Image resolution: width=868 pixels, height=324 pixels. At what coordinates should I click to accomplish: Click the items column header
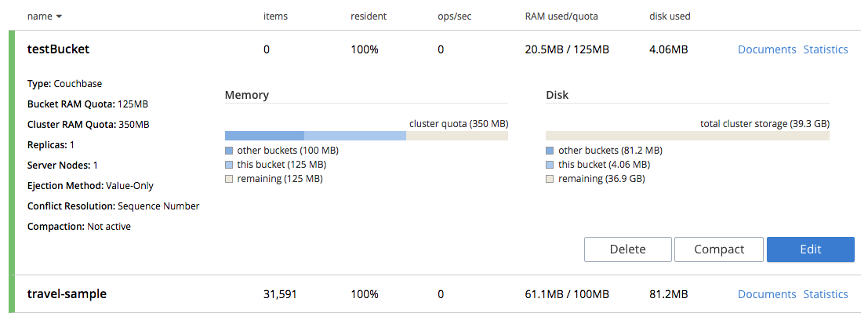[275, 16]
